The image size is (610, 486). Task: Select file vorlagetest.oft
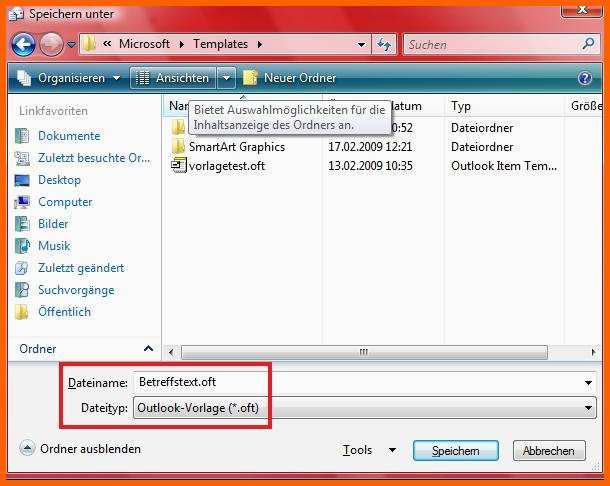tap(227, 166)
